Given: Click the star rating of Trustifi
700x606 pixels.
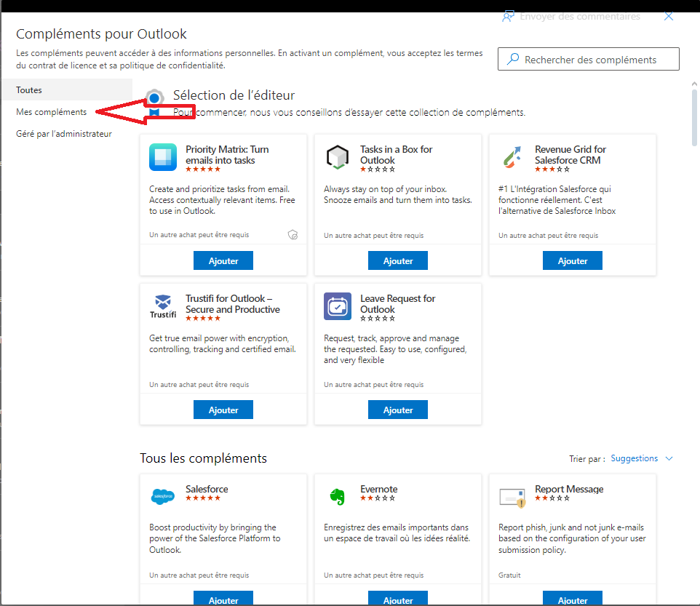Looking at the screenshot, I should pos(203,318).
